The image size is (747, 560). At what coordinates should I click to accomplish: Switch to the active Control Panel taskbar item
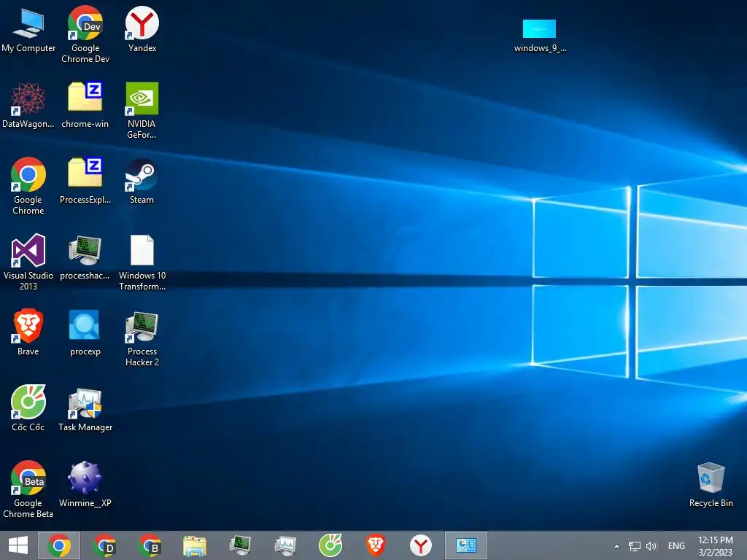point(466,545)
